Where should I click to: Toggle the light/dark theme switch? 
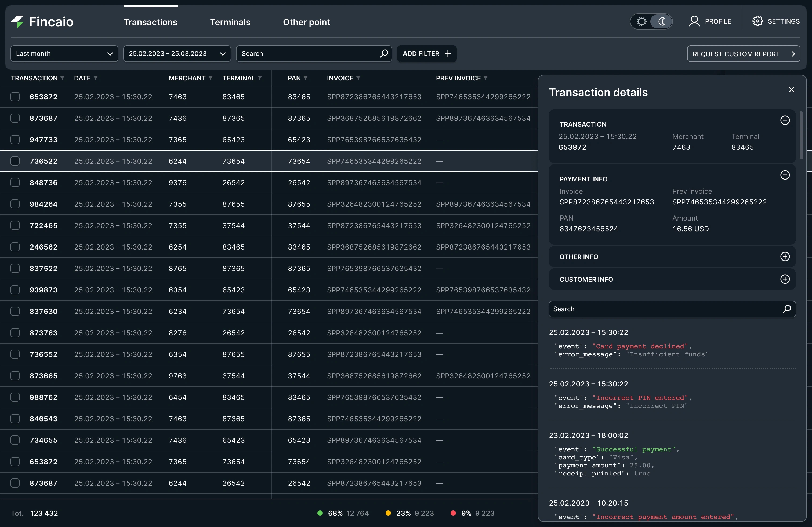651,22
